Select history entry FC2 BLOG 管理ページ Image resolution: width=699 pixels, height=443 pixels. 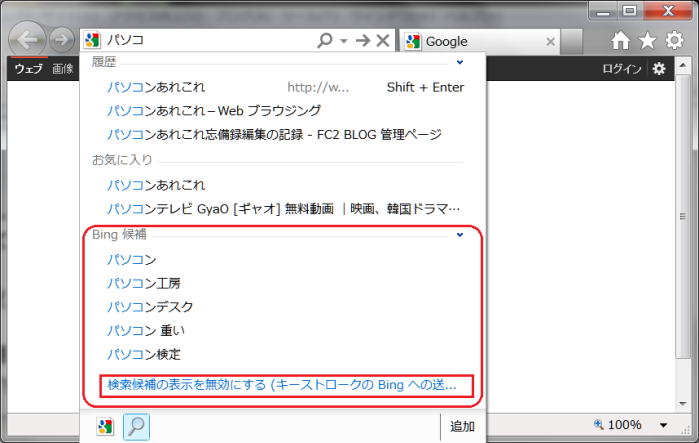coord(285,134)
